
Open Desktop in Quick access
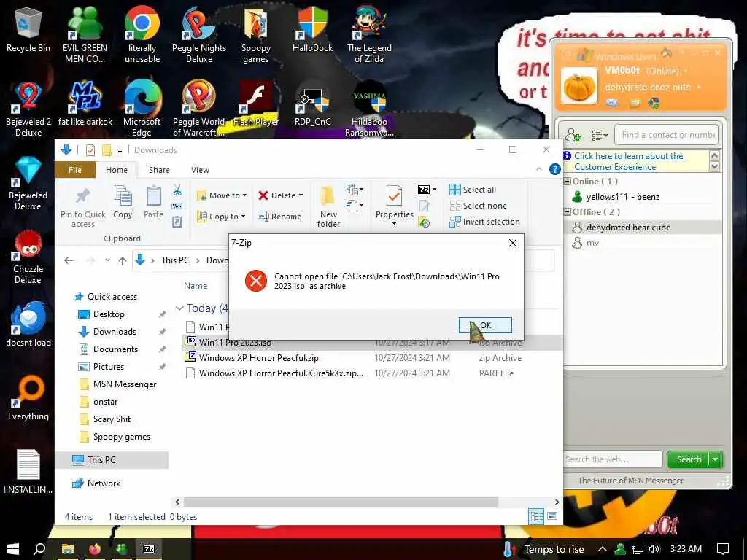coord(109,314)
